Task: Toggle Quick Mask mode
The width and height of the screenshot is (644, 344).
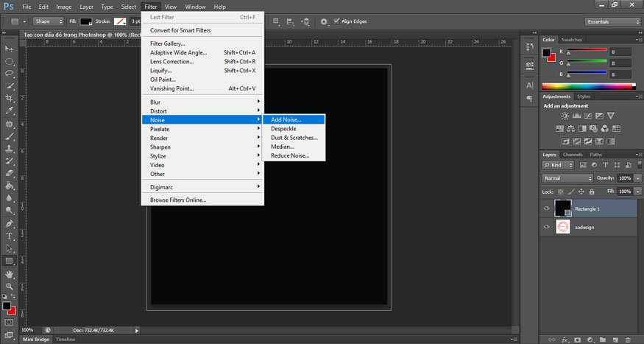Action: 9,323
